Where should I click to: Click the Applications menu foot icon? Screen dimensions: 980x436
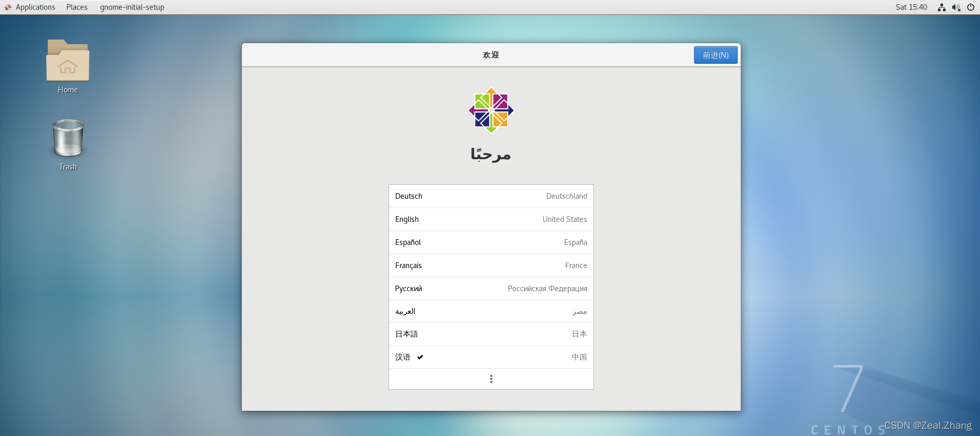(x=8, y=7)
